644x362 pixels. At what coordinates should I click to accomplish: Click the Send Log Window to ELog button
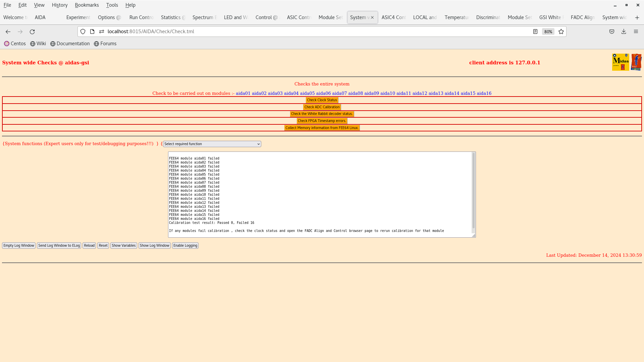tap(59, 245)
